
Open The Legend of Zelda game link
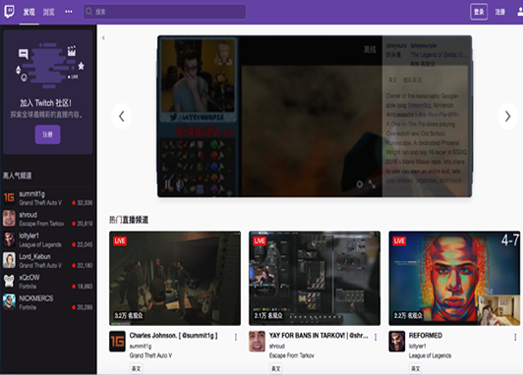(439, 54)
